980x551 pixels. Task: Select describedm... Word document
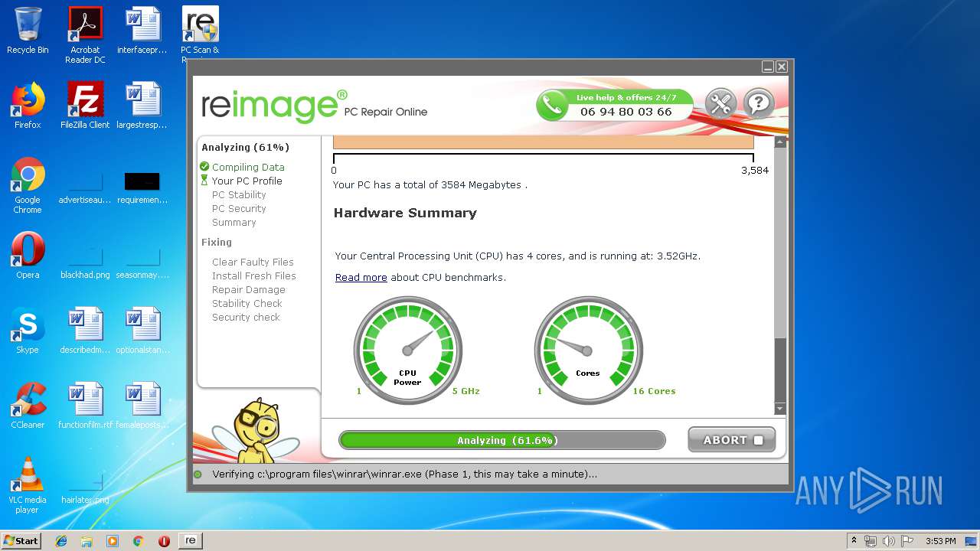(x=85, y=331)
